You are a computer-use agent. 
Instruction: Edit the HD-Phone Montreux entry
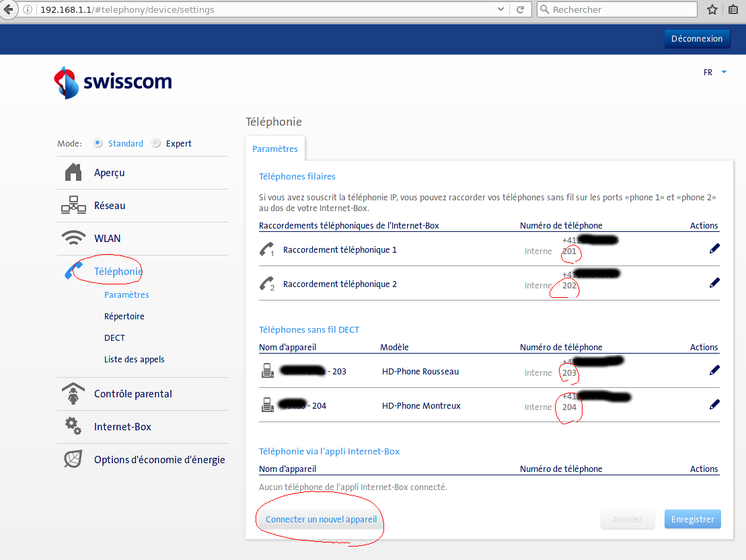click(714, 404)
